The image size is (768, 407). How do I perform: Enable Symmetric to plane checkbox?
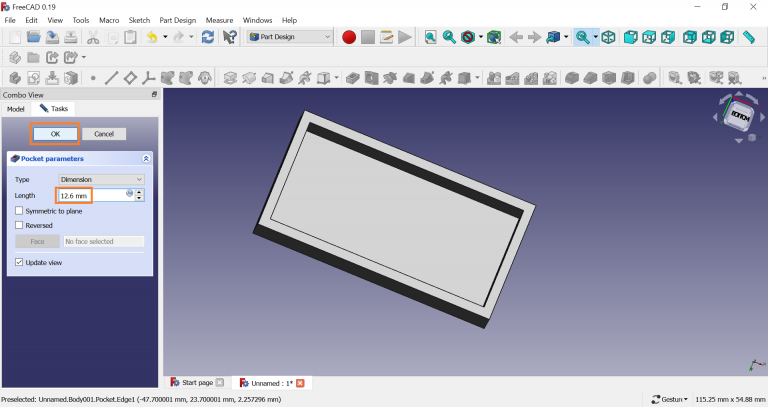point(20,211)
